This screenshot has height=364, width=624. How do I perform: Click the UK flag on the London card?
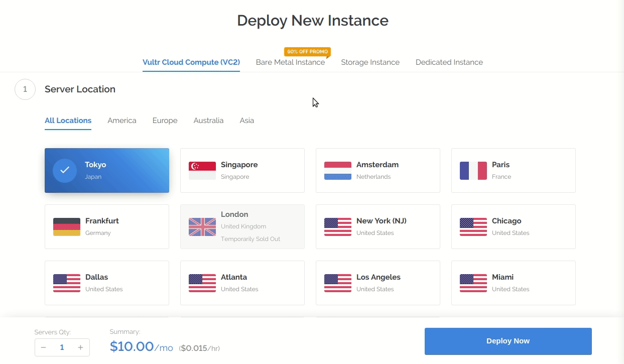coord(202,227)
